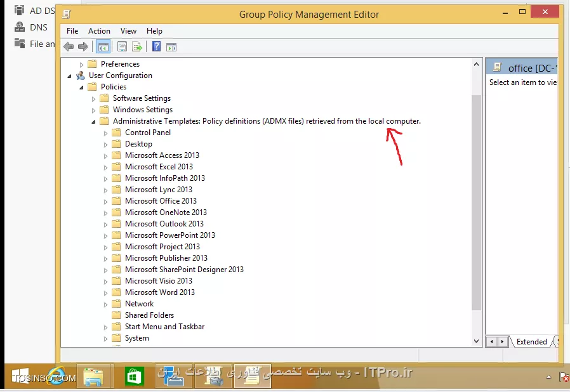Toggle the Show/Hide Console Tree toolbar icon
Viewport: 570px width, 392px height.
tap(103, 47)
